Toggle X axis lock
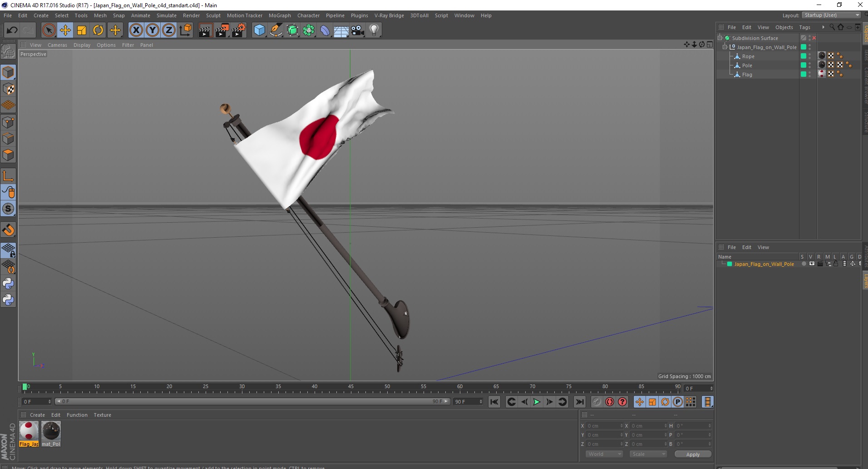The width and height of the screenshot is (868, 469). [x=136, y=30]
